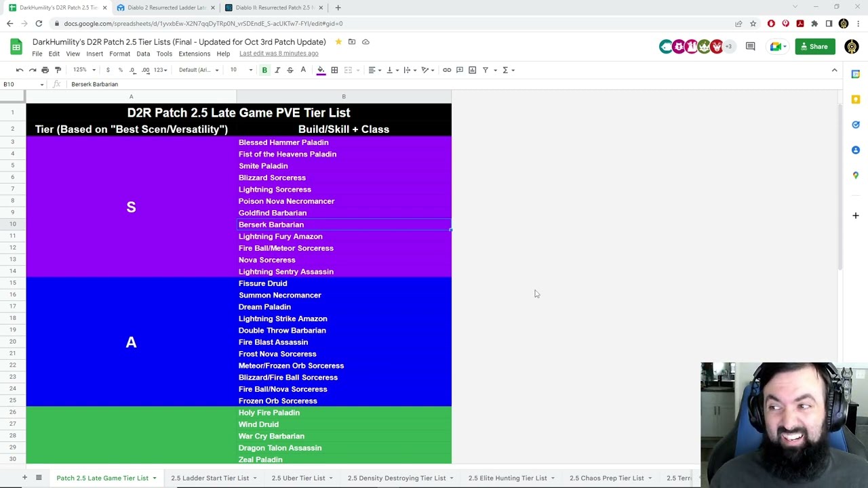Toggle strikethrough formatting
This screenshot has height=488, width=868.
pyautogui.click(x=290, y=70)
